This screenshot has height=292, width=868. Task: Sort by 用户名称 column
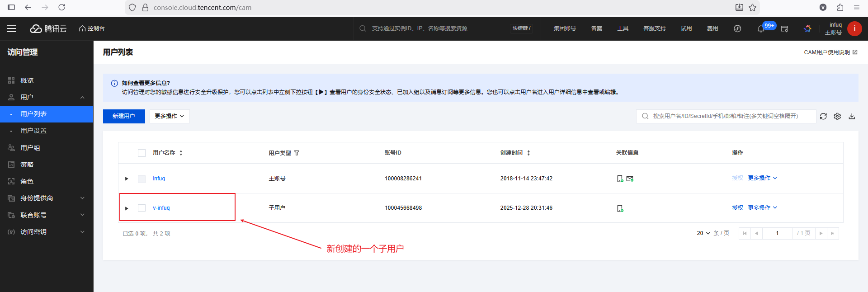tap(181, 153)
